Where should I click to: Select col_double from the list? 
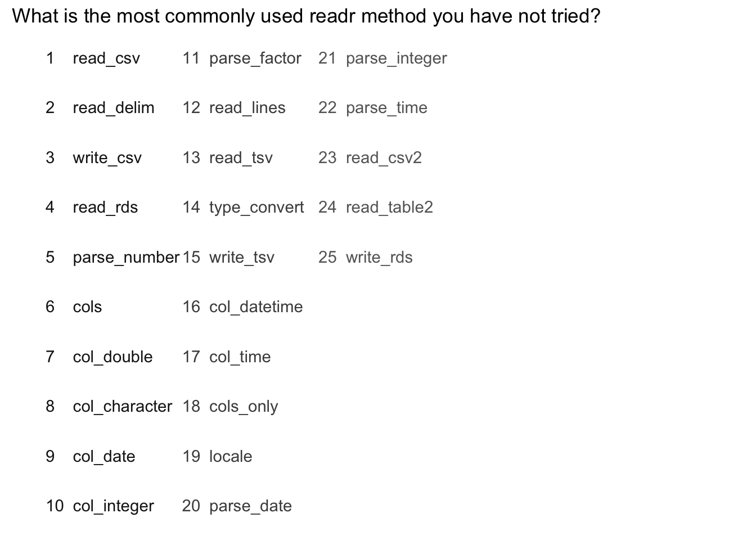(x=112, y=357)
